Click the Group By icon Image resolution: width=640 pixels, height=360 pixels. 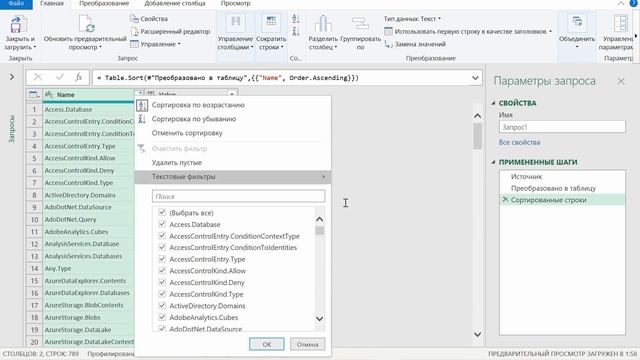(x=360, y=23)
